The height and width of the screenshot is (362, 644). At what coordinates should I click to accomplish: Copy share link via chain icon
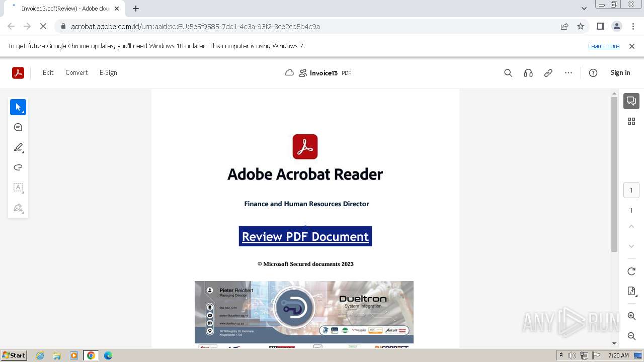[x=548, y=73]
